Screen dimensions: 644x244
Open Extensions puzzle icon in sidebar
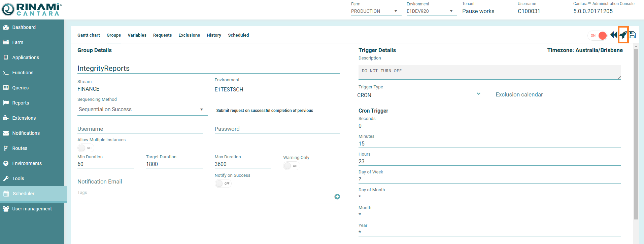tap(24, 118)
